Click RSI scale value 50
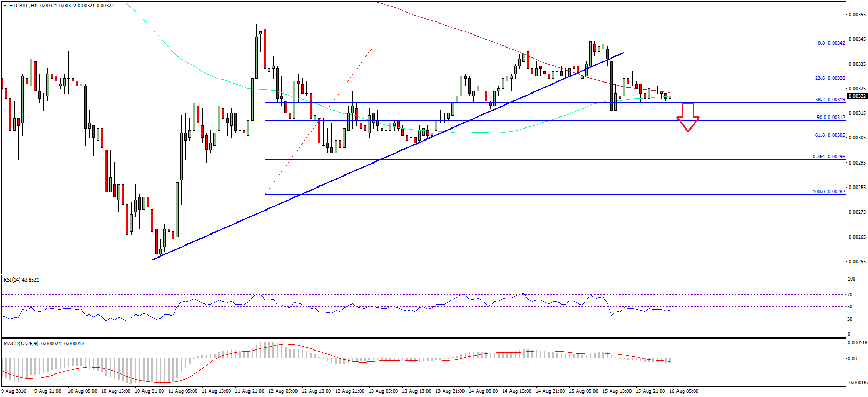Image resolution: width=868 pixels, height=397 pixels. point(850,307)
